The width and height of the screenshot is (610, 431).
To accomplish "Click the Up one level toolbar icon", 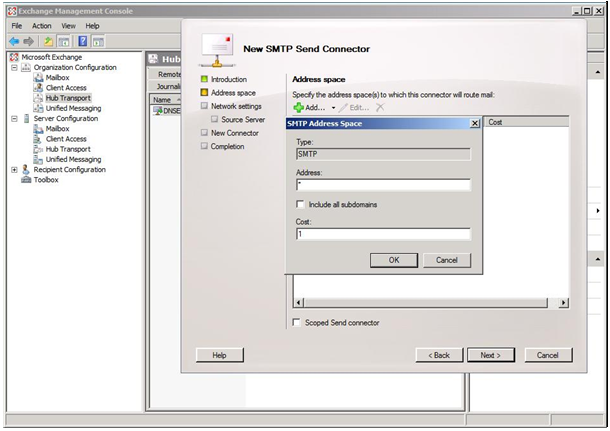I will point(47,41).
